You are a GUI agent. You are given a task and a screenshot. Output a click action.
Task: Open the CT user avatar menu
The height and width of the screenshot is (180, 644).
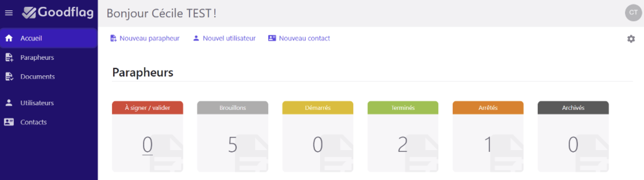point(633,13)
